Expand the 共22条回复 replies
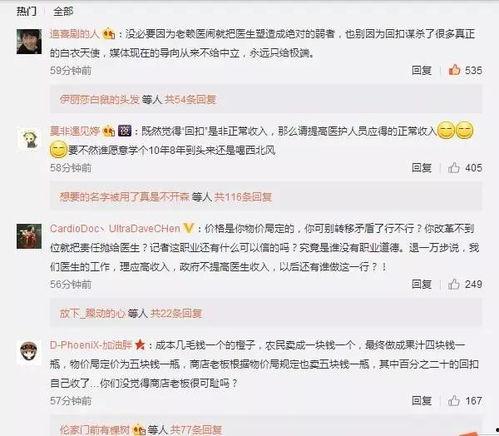Image resolution: width=499 pixels, height=436 pixels. (x=176, y=313)
